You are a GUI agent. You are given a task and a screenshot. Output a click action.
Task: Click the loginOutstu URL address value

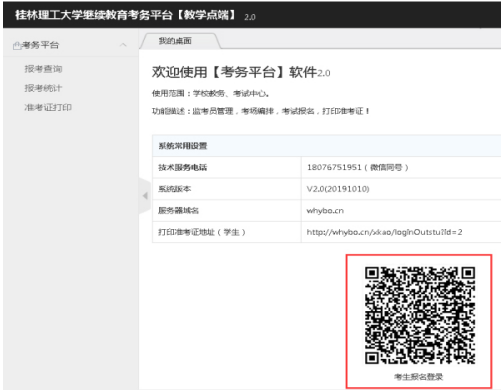pos(384,232)
